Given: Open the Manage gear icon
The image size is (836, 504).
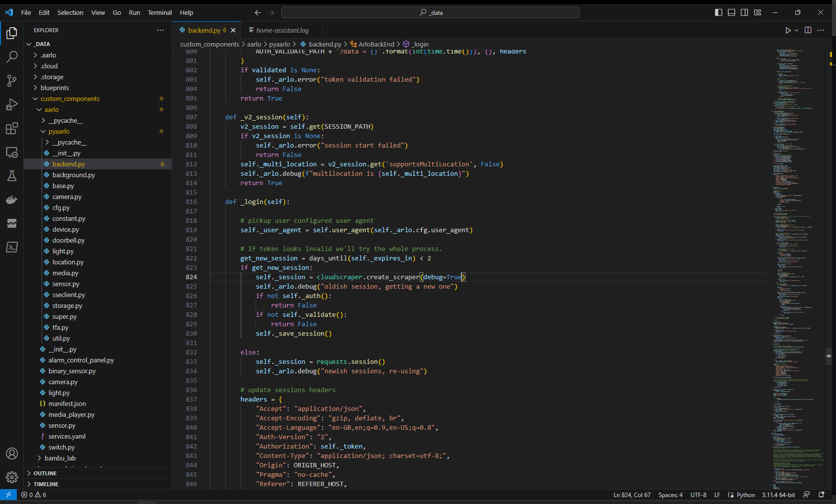Looking at the screenshot, I should click(x=12, y=477).
